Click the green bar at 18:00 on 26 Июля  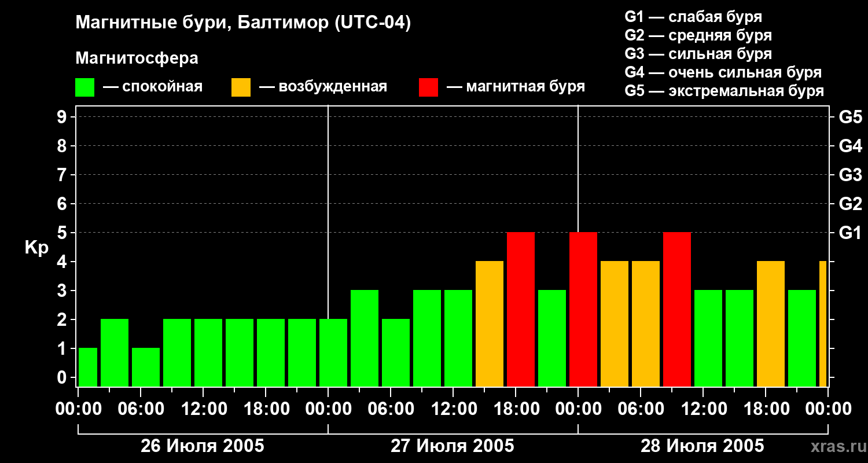[x=271, y=352]
